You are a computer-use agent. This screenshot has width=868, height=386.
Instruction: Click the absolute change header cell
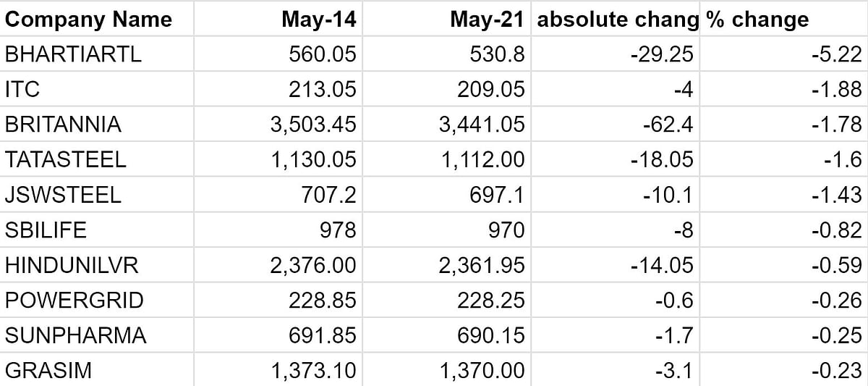point(615,20)
